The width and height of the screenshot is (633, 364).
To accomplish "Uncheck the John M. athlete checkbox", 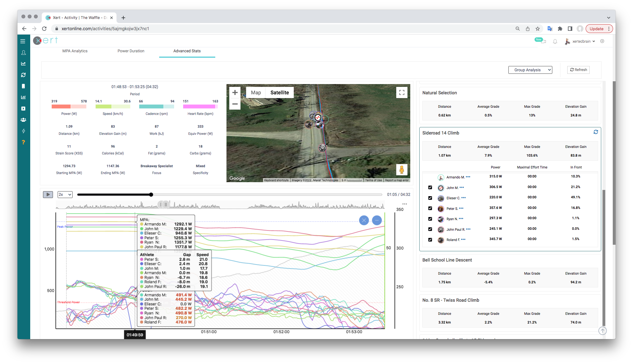I will click(x=430, y=187).
